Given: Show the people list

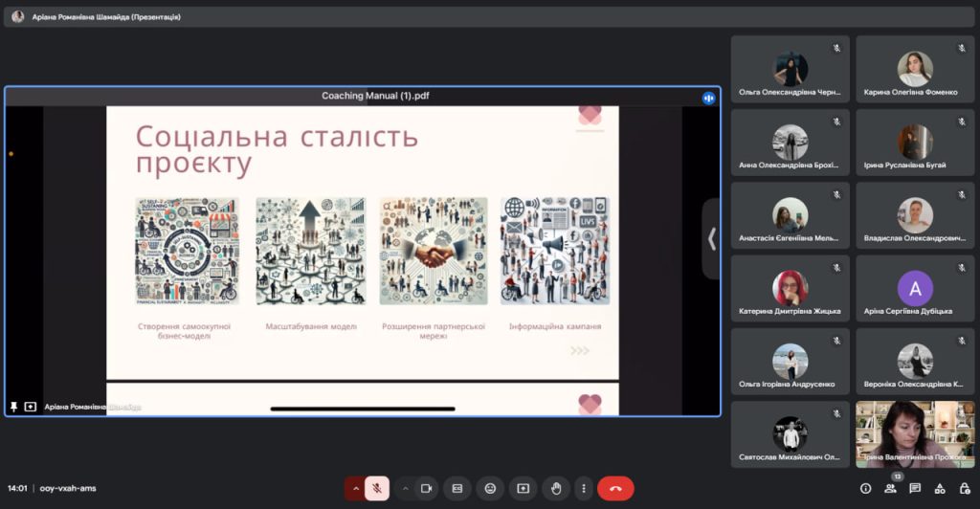Looking at the screenshot, I should click(x=890, y=488).
